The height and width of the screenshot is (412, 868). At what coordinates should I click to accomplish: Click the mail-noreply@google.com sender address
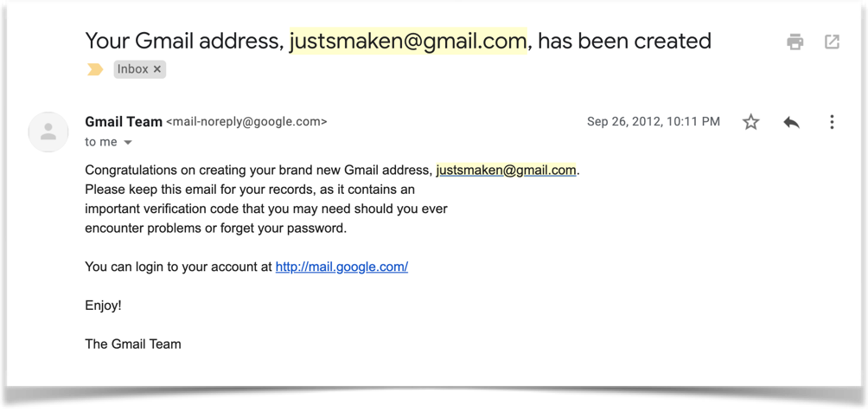[246, 122]
